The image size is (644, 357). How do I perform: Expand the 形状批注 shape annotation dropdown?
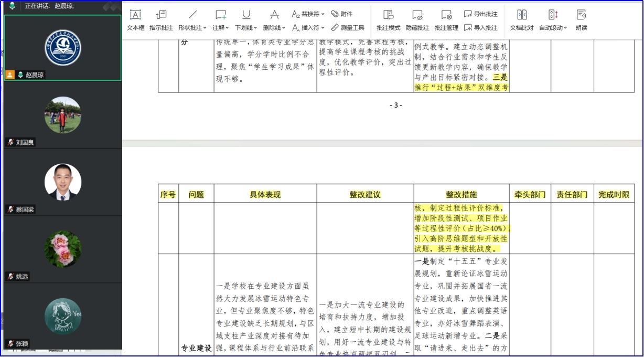click(x=192, y=20)
